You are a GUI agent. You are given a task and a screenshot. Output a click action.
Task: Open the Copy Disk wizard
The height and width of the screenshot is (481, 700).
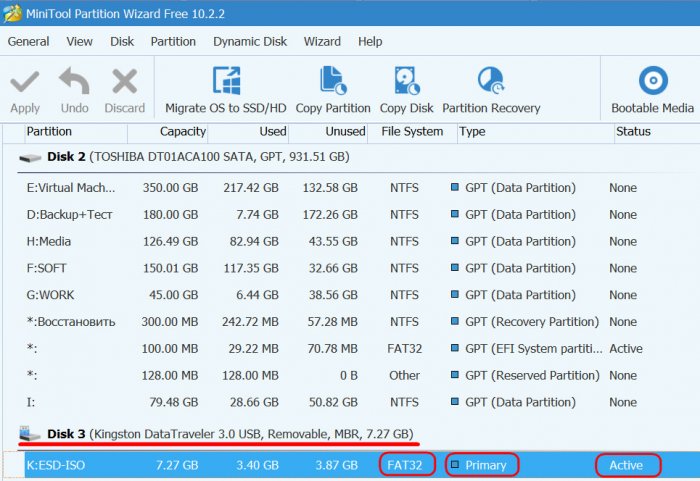[x=406, y=90]
